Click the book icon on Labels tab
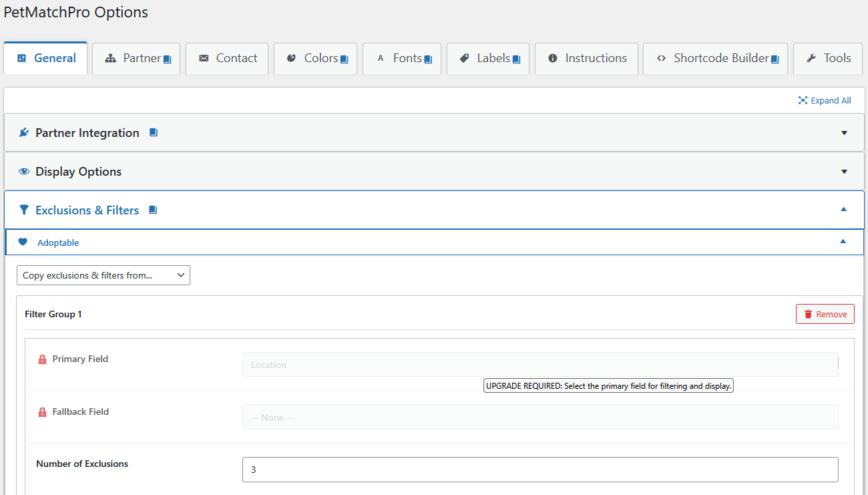868x495 pixels. [x=516, y=59]
